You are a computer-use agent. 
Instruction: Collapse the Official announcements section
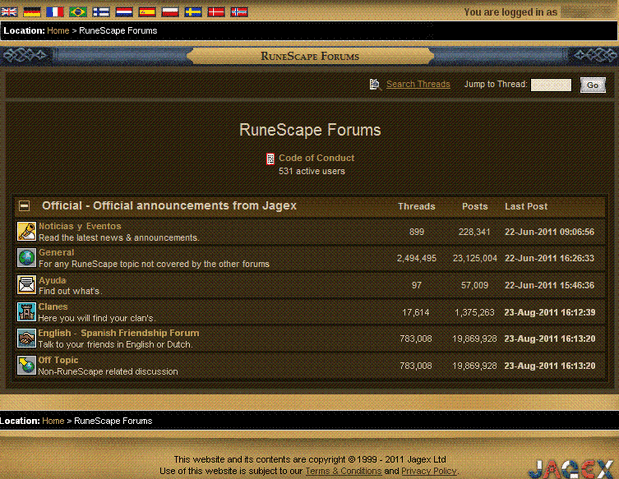click(24, 206)
